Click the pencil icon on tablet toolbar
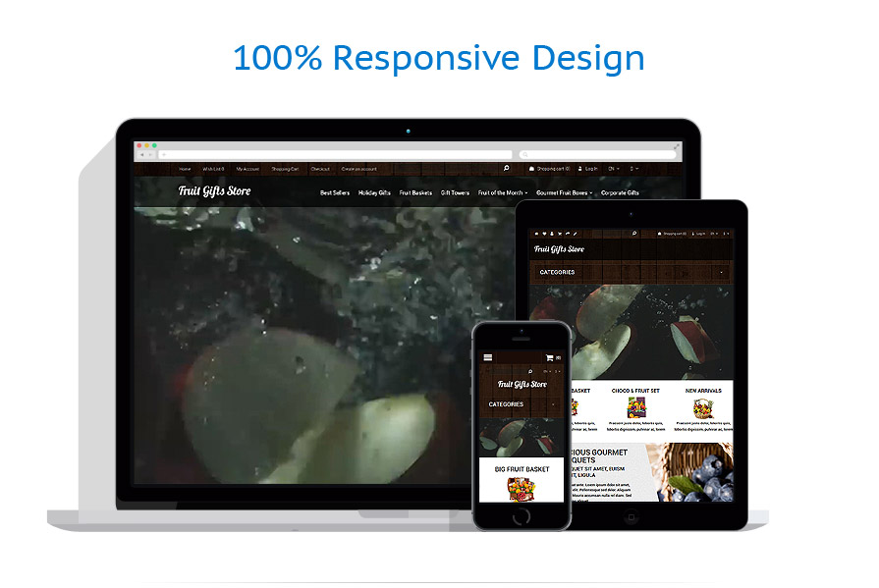Image resolution: width=879 pixels, height=588 pixels. 576,234
